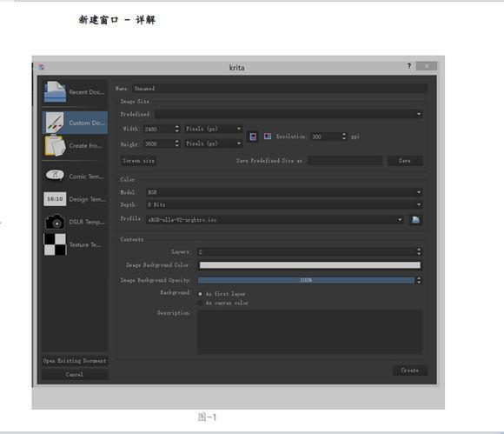The width and height of the screenshot is (504, 434).
Task: Open the Recent Documents folder icon
Action: [x=55, y=91]
